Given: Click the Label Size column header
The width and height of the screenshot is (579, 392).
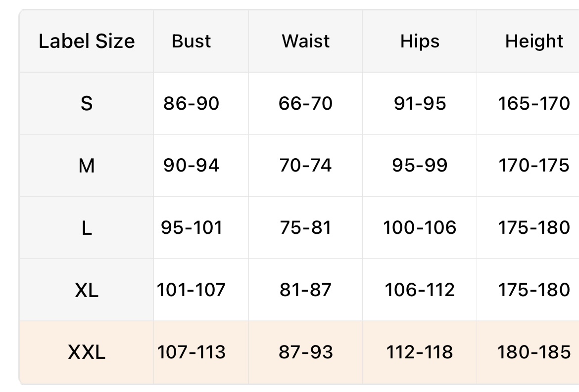Looking at the screenshot, I should [87, 41].
